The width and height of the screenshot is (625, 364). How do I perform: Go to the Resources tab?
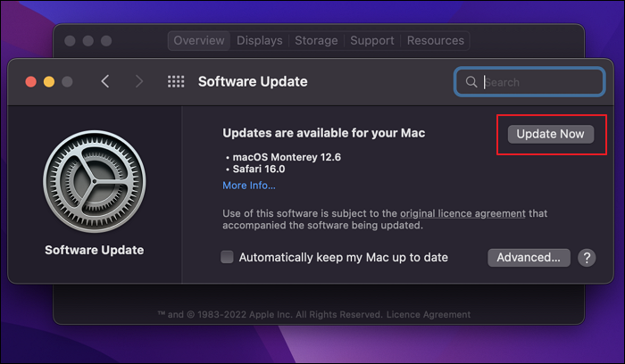[x=436, y=41]
